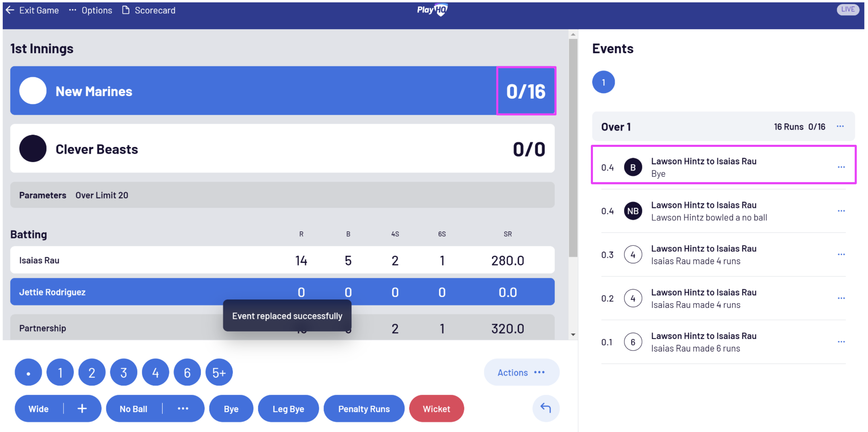Click the Wicket scoring icon
868x432 pixels.
[437, 409]
